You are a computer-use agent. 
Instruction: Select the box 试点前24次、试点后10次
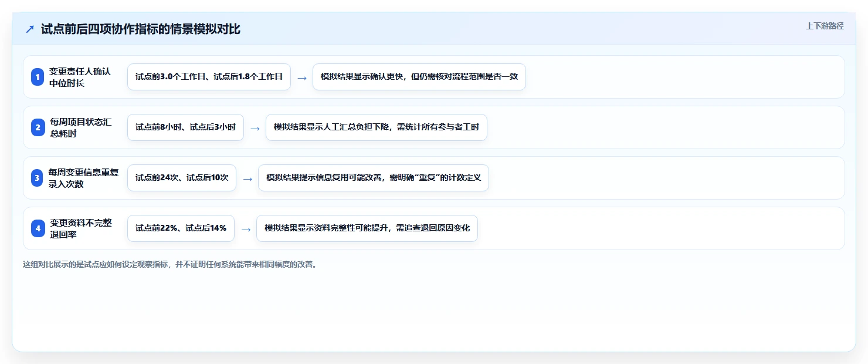pyautogui.click(x=182, y=178)
